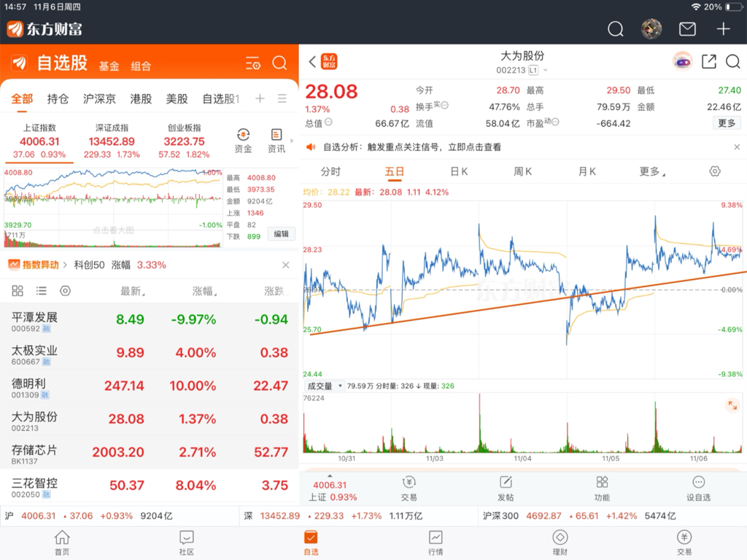Open 平潭发展 stock row
Viewport: 747px width, 560px height.
click(150, 319)
